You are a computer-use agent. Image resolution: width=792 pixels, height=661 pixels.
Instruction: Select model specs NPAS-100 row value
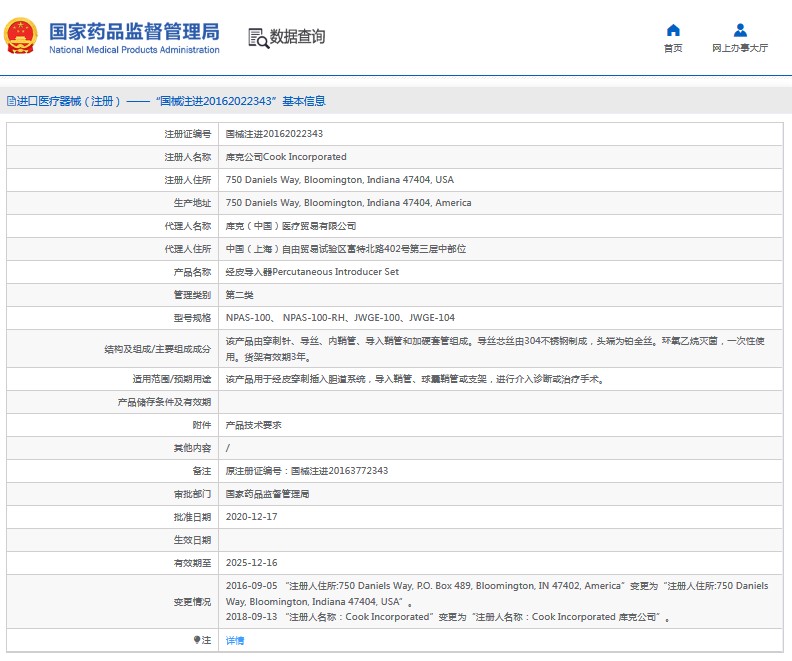pyautogui.click(x=340, y=318)
